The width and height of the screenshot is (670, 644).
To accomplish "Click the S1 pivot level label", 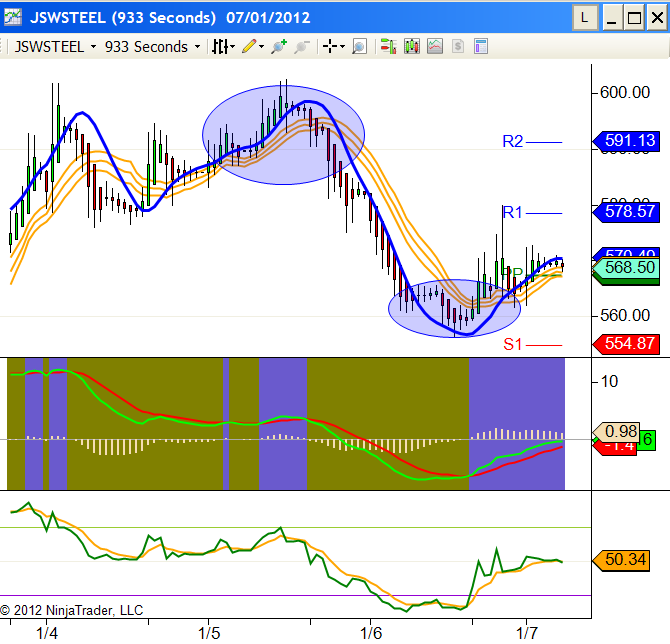I will (x=512, y=344).
